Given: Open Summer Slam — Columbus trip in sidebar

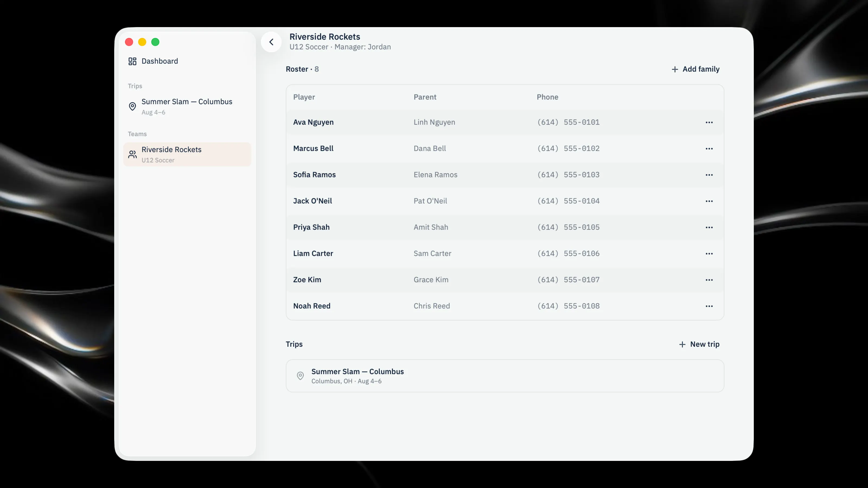Looking at the screenshot, I should point(187,107).
